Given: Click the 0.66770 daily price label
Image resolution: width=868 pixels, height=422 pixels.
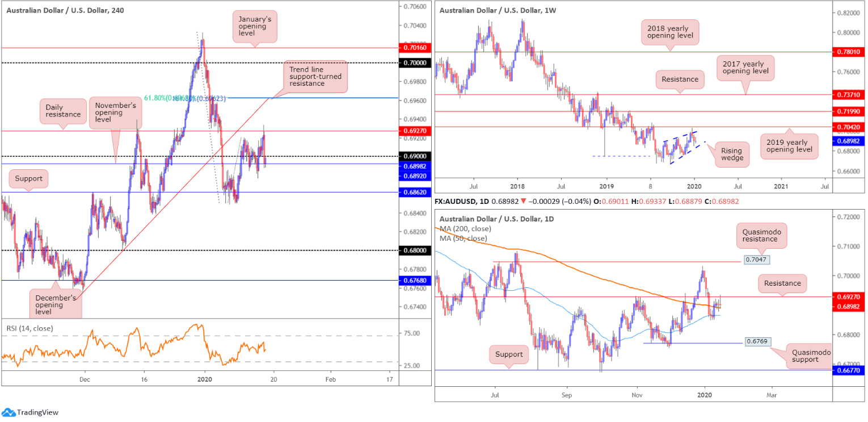Looking at the screenshot, I should click(x=849, y=370).
